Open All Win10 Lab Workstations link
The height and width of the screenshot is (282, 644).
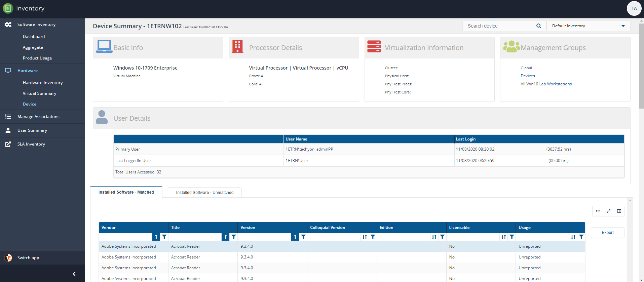point(546,84)
